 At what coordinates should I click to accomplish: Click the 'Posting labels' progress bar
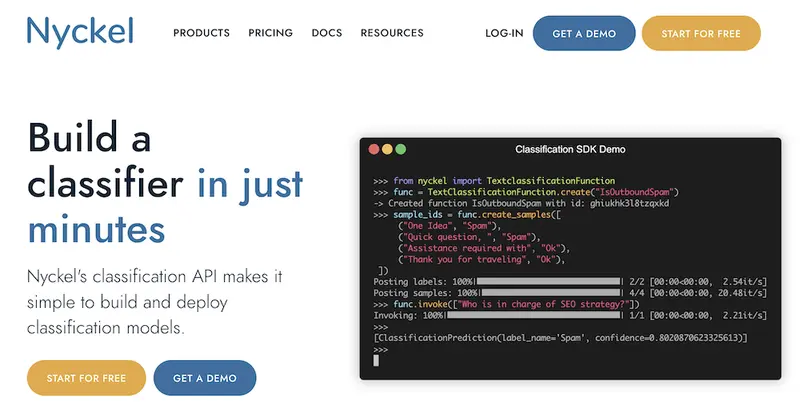coord(548,282)
